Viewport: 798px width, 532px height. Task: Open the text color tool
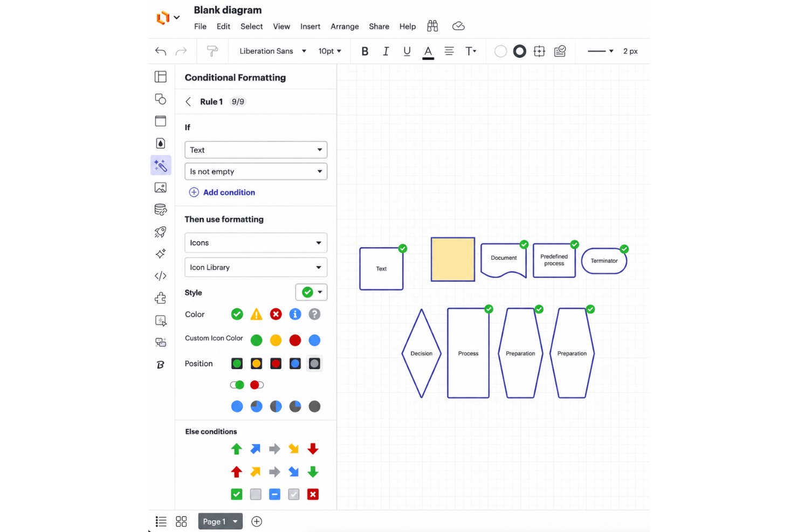coord(428,52)
